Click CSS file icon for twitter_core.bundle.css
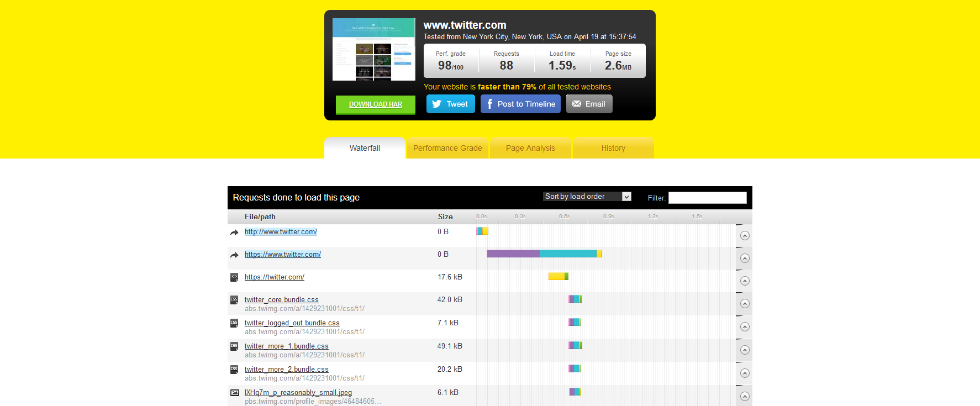 click(x=234, y=300)
